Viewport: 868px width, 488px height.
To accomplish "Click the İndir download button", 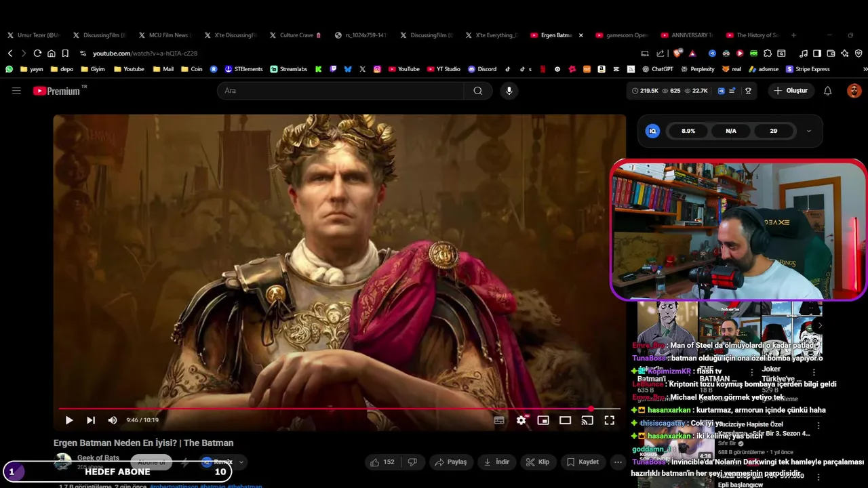I will (x=496, y=462).
